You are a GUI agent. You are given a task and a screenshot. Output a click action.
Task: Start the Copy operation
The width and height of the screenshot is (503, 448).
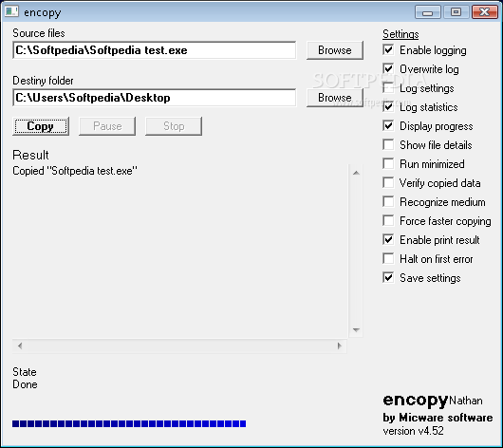point(41,126)
